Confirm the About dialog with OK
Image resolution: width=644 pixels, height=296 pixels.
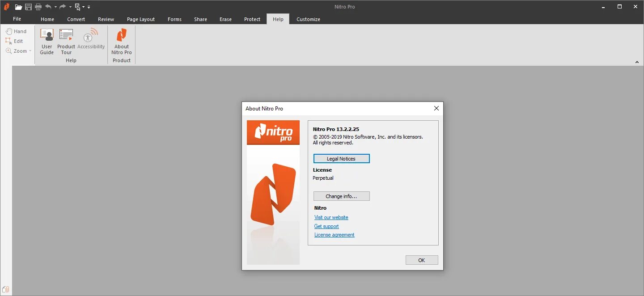pos(422,260)
